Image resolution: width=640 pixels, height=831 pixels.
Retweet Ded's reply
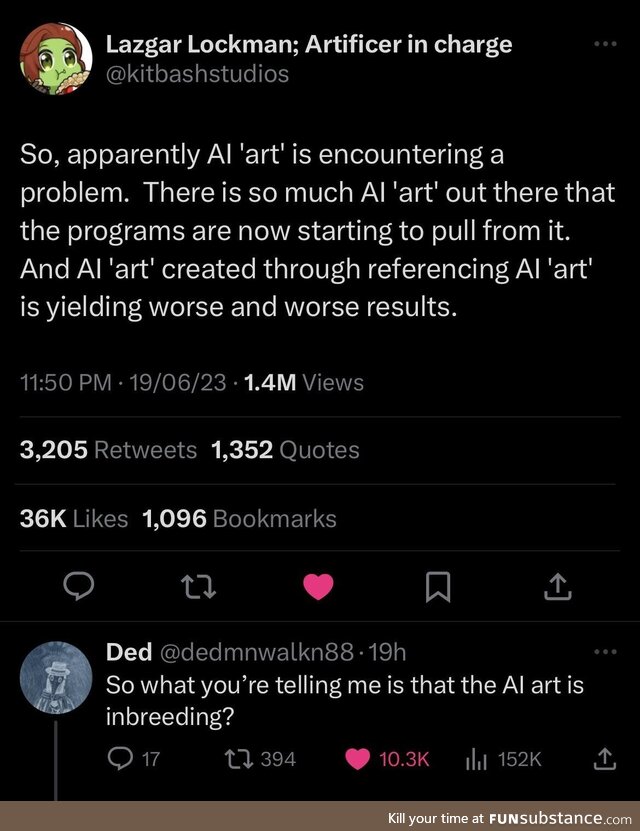point(240,759)
